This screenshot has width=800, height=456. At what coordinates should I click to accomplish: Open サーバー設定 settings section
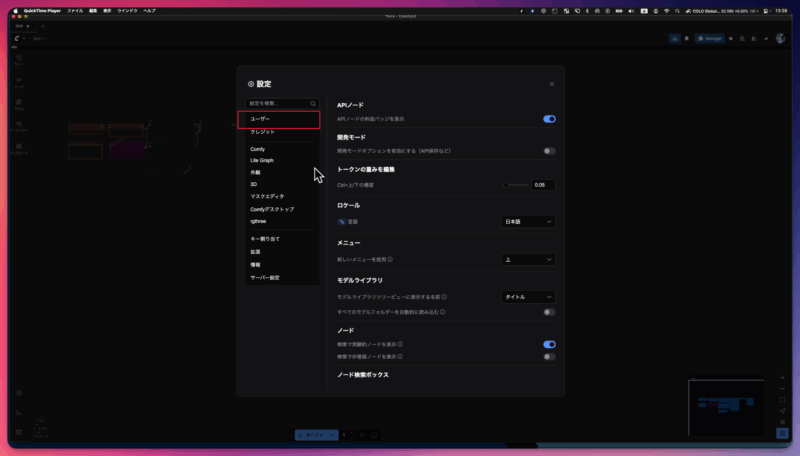[265, 277]
